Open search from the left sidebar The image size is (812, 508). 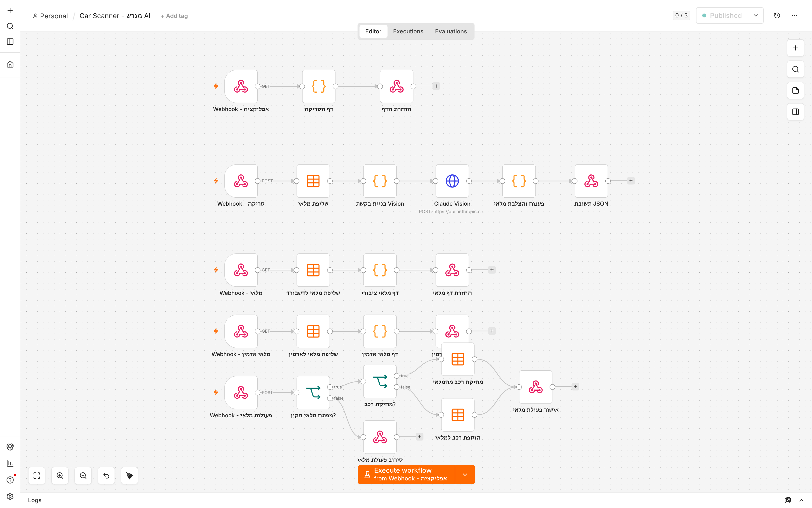(x=10, y=26)
